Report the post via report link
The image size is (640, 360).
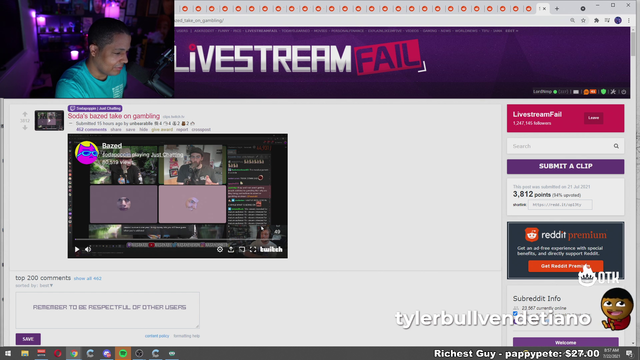182,129
